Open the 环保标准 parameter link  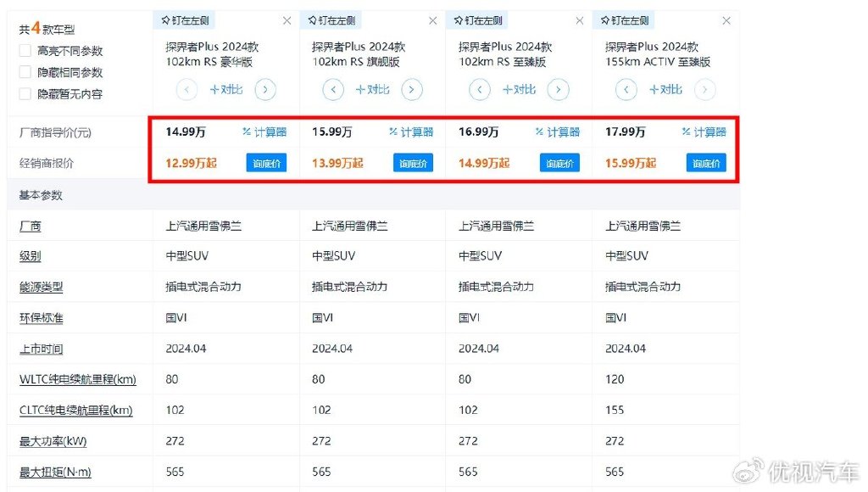pos(41,318)
